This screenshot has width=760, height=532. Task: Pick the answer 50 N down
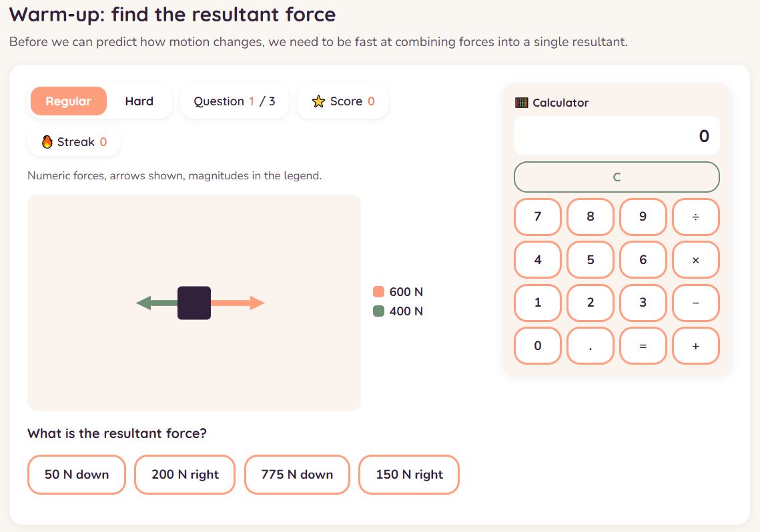(x=77, y=475)
